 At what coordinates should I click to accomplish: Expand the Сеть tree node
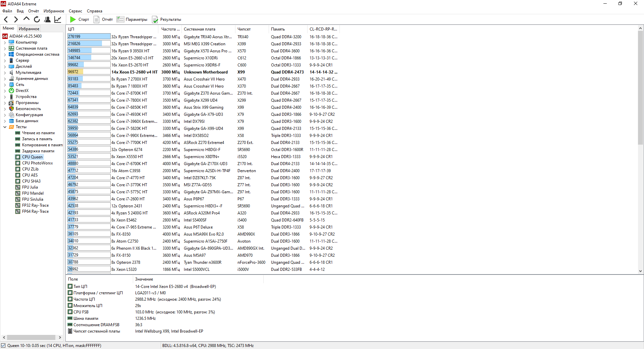pos(5,85)
